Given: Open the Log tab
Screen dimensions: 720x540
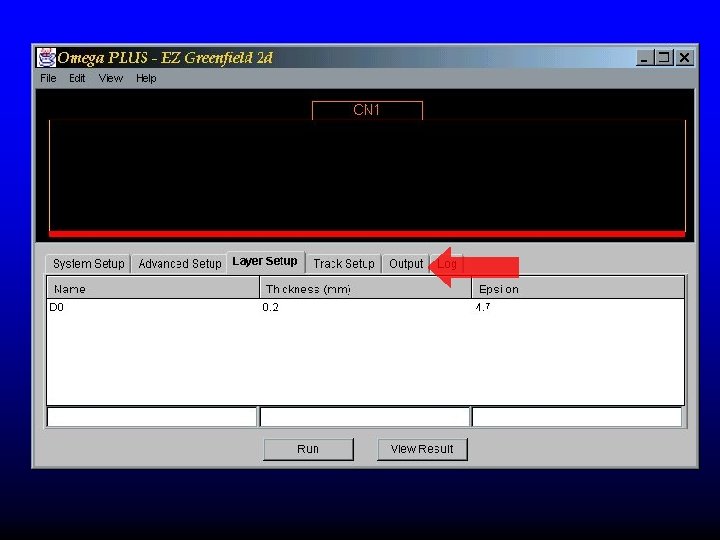Looking at the screenshot, I should click(447, 264).
